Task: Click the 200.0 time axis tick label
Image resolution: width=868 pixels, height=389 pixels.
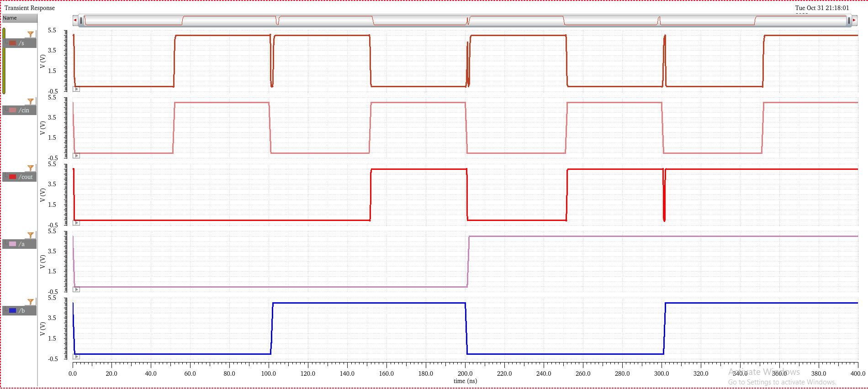Action: pos(465,373)
